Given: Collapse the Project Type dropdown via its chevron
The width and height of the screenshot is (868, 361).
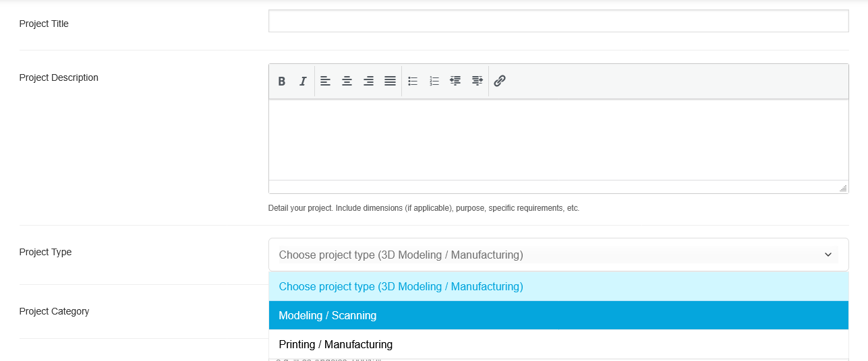Looking at the screenshot, I should point(828,255).
